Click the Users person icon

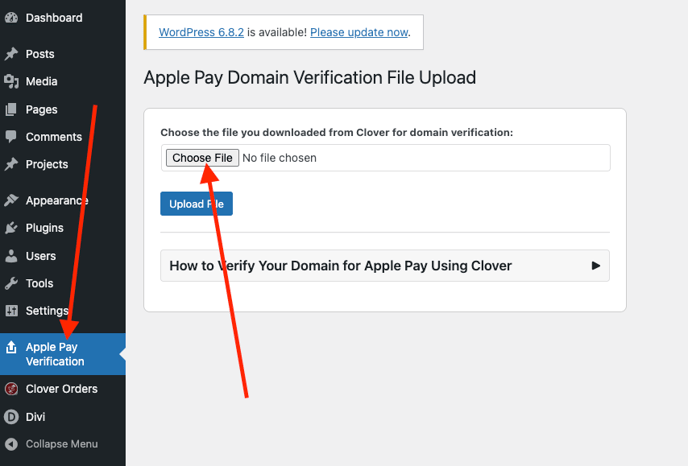pyautogui.click(x=11, y=256)
